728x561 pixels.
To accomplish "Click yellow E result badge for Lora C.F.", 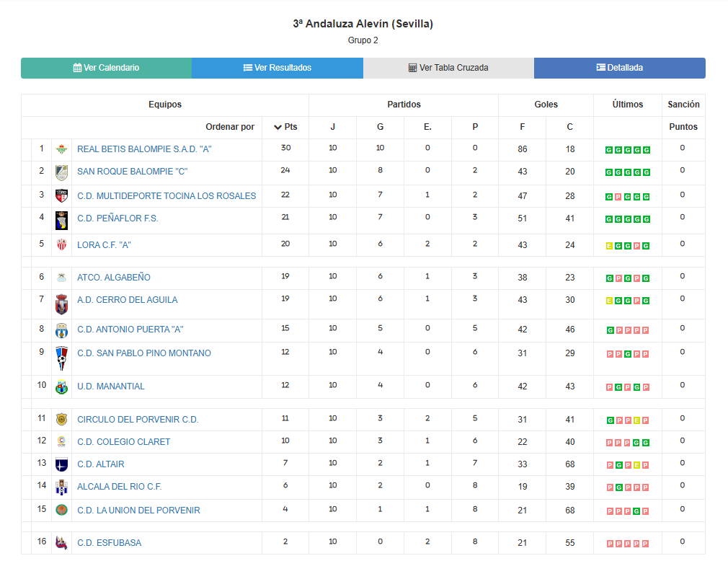I will point(609,246).
